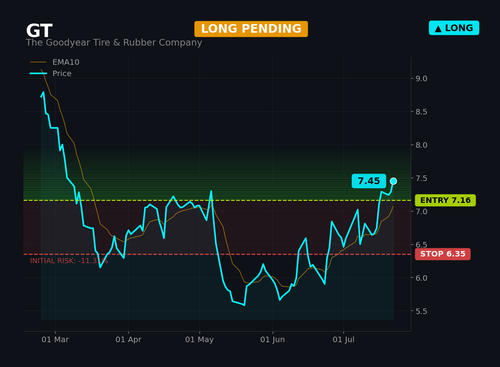Click the 7.5 price axis value

pyautogui.click(x=421, y=178)
